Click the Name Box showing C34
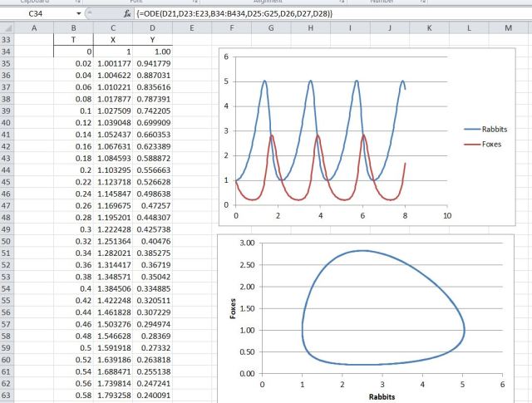Viewport: 532px width, 403px height. pos(37,14)
